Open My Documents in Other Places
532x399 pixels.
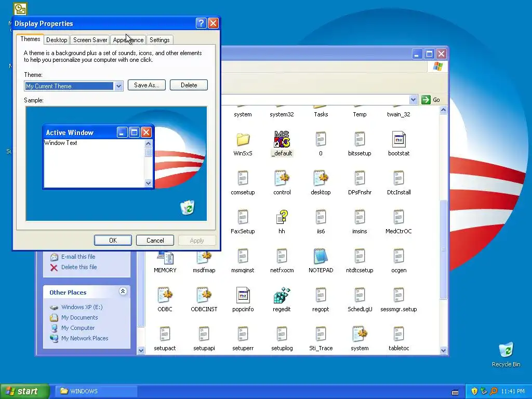pyautogui.click(x=79, y=317)
